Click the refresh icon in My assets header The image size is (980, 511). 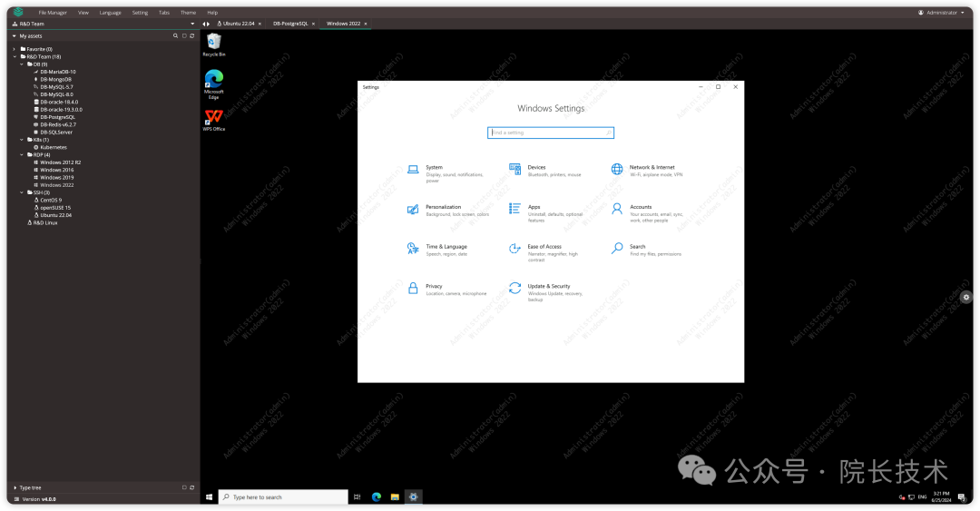pos(191,35)
